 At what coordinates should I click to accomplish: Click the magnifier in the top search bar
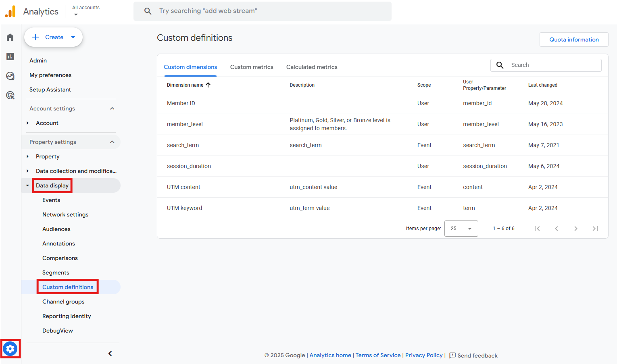pyautogui.click(x=148, y=11)
